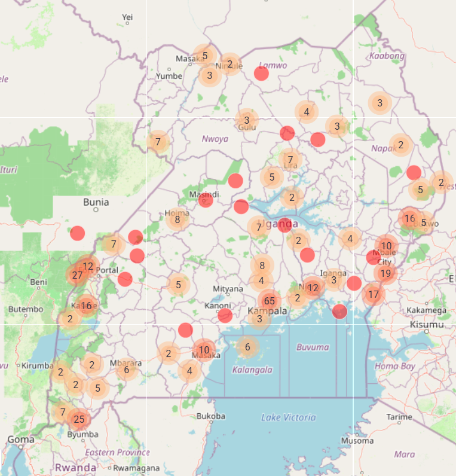Open the 7 cluster at Lira

click(290, 160)
